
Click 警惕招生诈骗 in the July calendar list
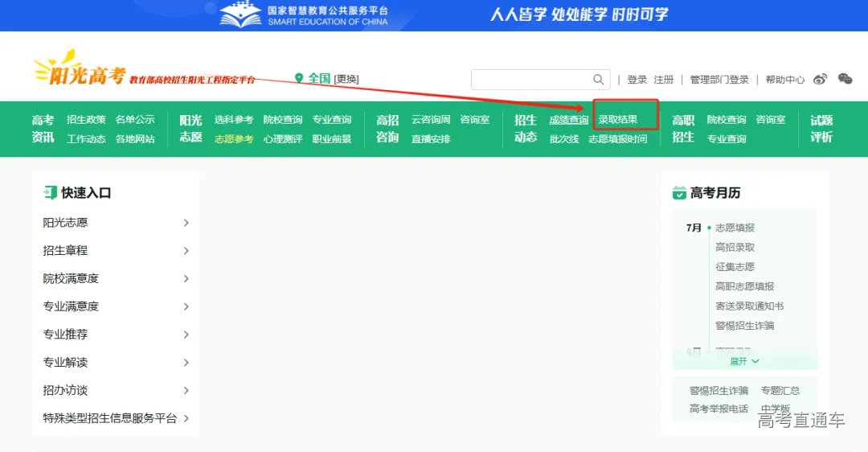pos(744,326)
